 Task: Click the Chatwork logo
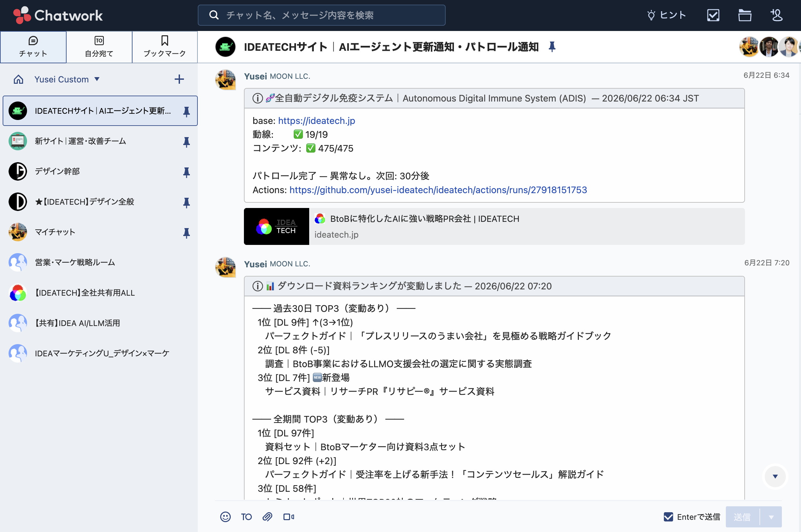(58, 15)
